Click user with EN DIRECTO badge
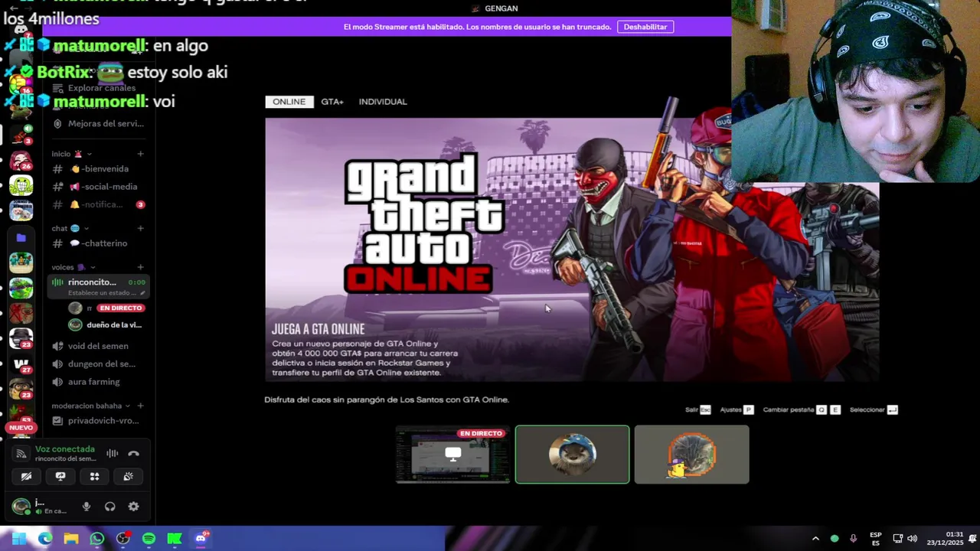This screenshot has height=551, width=980. coord(106,308)
